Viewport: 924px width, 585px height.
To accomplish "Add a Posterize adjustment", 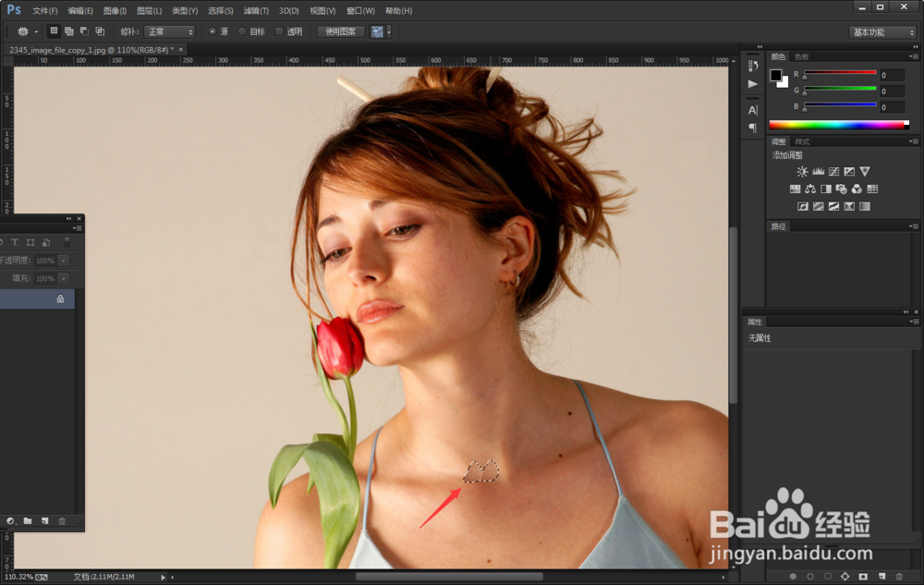I will pyautogui.click(x=818, y=206).
